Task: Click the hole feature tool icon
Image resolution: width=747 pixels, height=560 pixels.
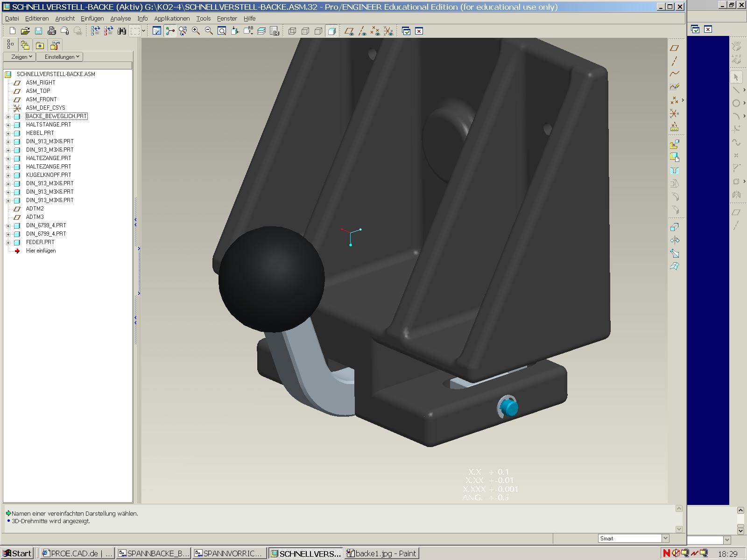Action: 674,171
